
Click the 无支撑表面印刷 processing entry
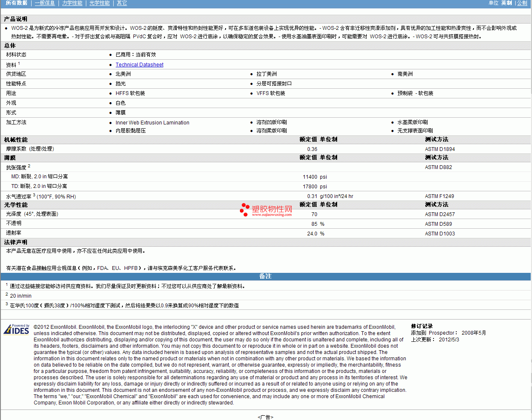(x=415, y=131)
